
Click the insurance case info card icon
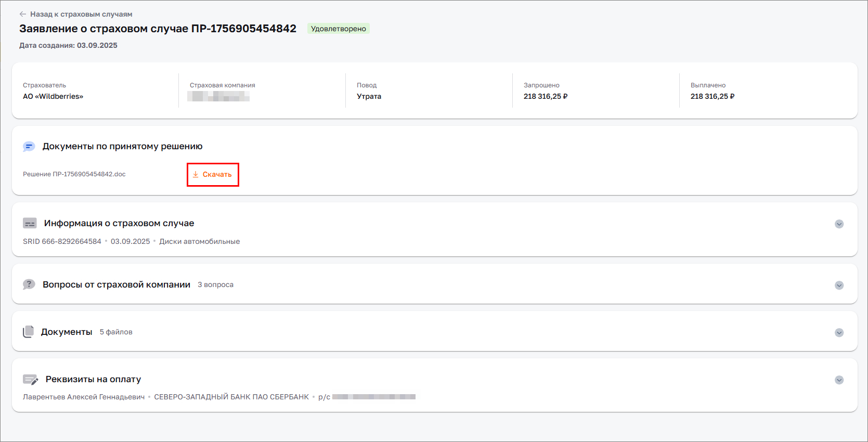point(30,224)
